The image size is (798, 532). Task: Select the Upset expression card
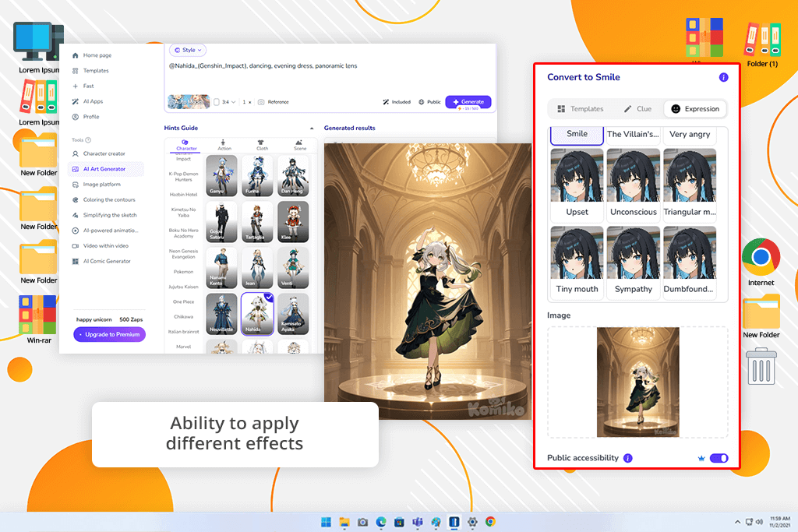[x=577, y=185]
